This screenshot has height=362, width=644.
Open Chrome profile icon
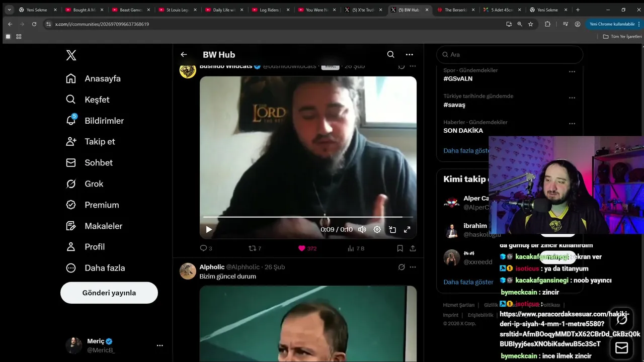pos(578,24)
